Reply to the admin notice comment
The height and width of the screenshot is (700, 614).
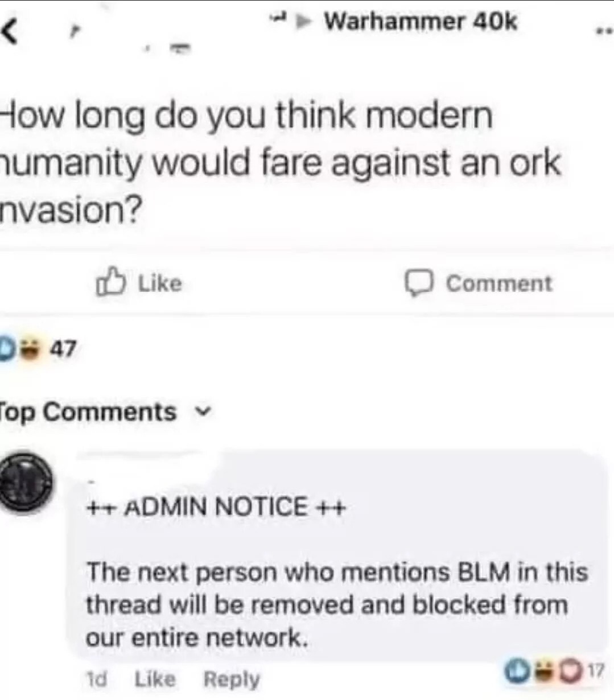coord(232,679)
